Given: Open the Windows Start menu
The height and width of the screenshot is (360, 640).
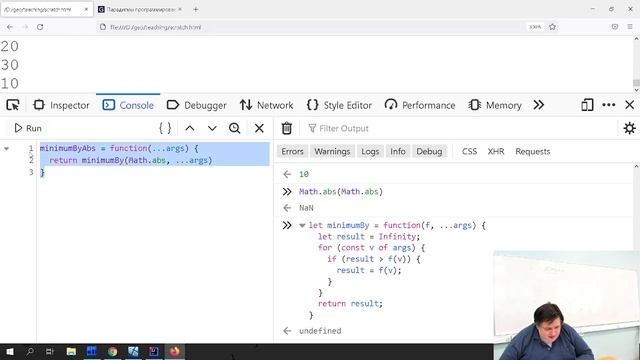Looking at the screenshot, I should tap(10, 351).
